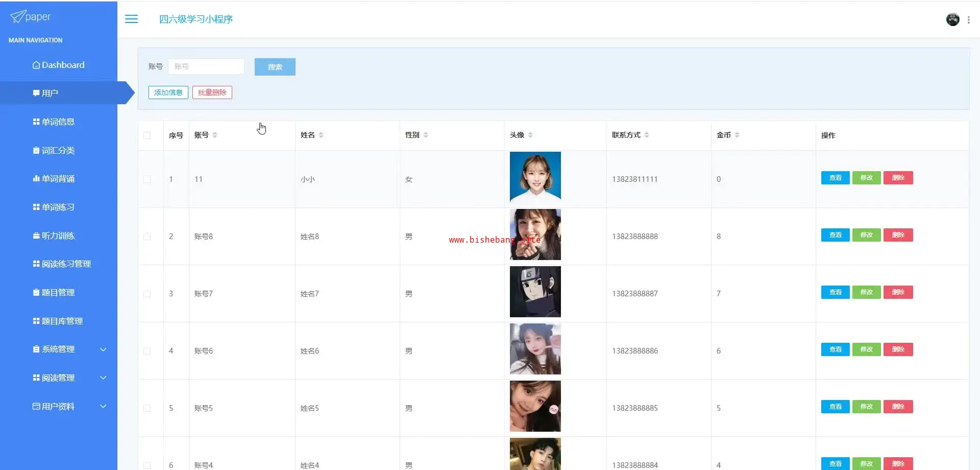Click the 批量删除 button

point(212,92)
